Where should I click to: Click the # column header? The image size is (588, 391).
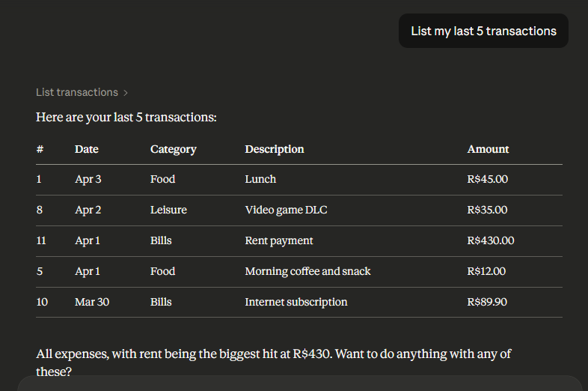(x=40, y=149)
